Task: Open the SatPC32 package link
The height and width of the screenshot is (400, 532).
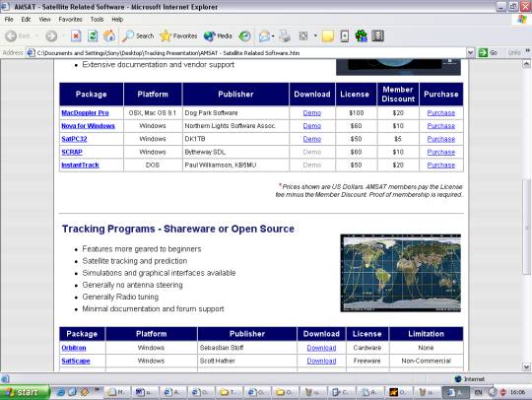Action: point(74,139)
